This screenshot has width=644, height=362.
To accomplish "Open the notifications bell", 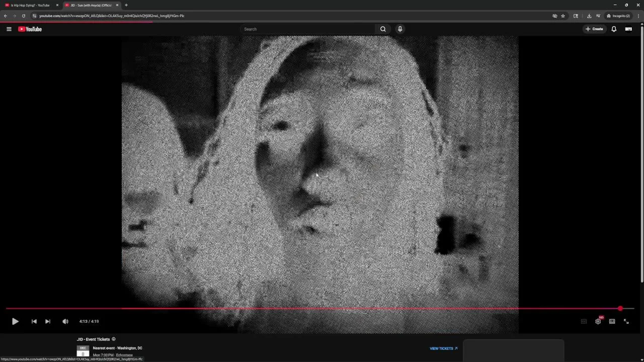I will coord(614,29).
